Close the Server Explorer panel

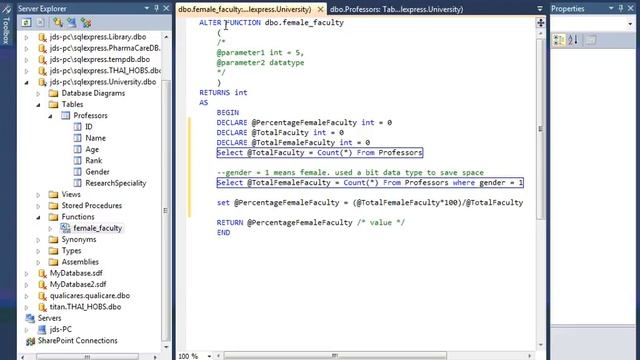166,8
